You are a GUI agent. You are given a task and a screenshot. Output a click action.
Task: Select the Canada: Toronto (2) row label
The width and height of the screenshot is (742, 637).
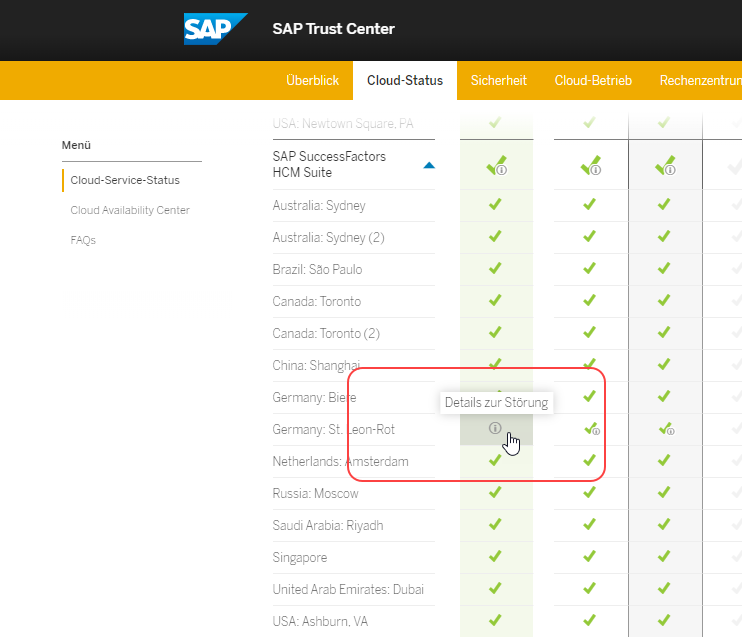tap(326, 334)
